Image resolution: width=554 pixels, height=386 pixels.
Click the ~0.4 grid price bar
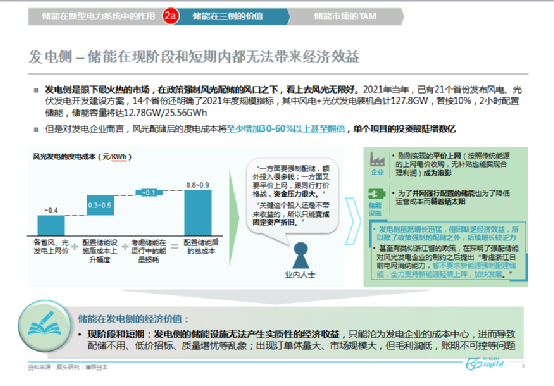tap(51, 225)
